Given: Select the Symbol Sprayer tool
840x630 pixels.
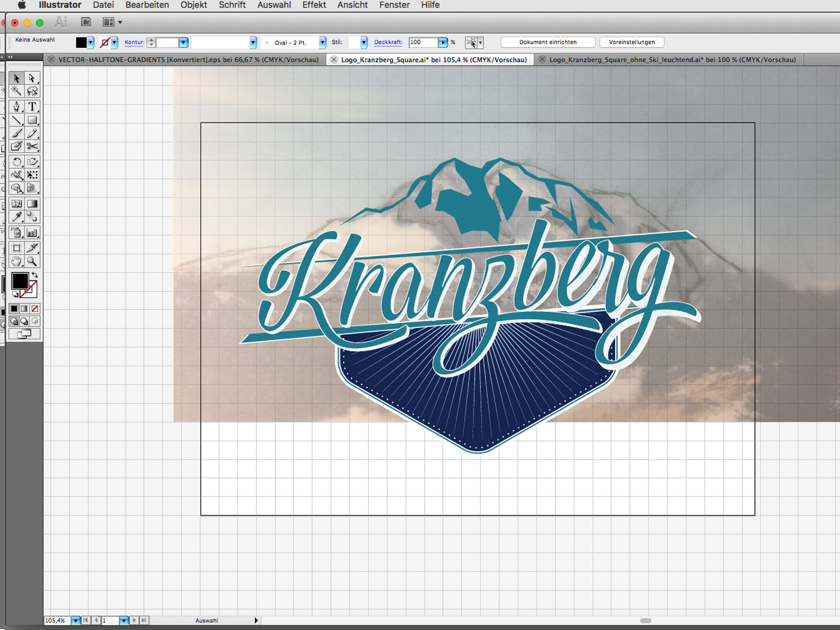Looking at the screenshot, I should coord(17,232).
